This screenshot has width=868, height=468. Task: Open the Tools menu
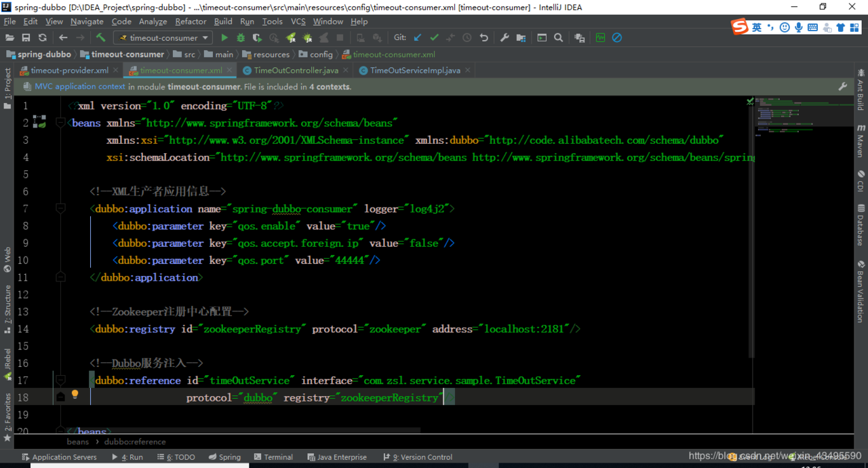272,22
